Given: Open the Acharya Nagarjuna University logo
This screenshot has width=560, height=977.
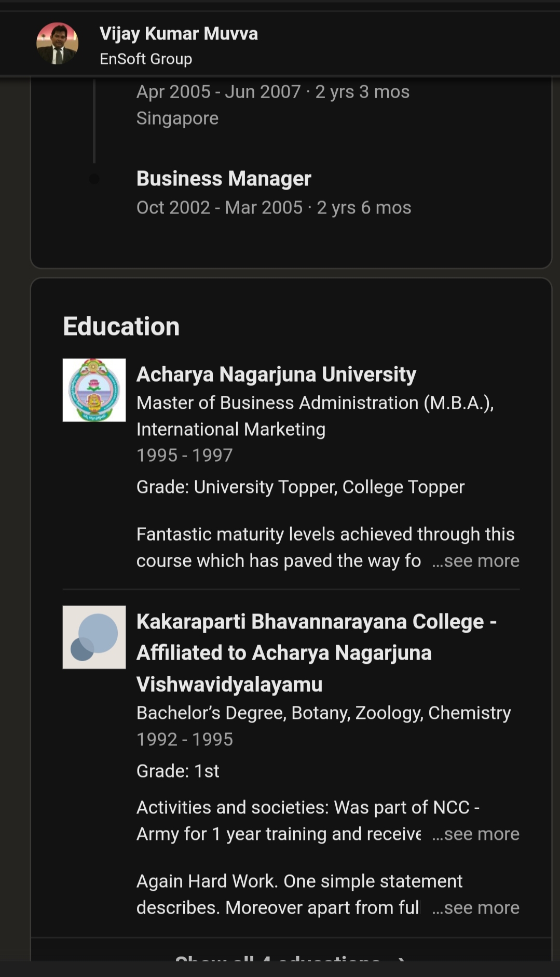Looking at the screenshot, I should pos(94,390).
